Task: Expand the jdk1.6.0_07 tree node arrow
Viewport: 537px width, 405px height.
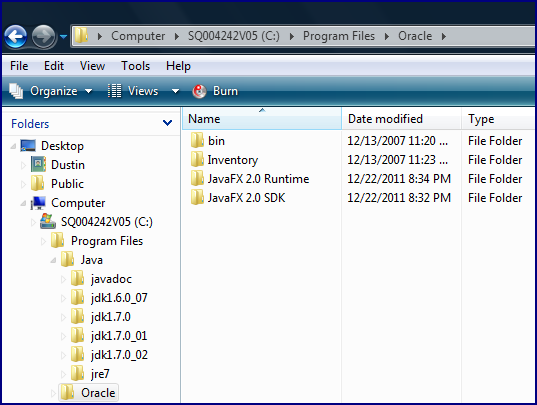Action: 63,298
